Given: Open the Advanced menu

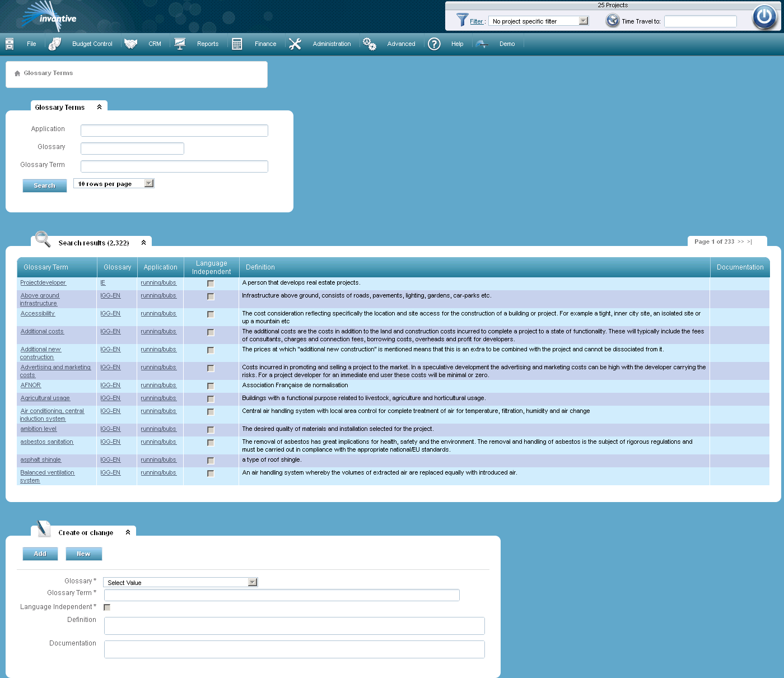Looking at the screenshot, I should coord(401,44).
